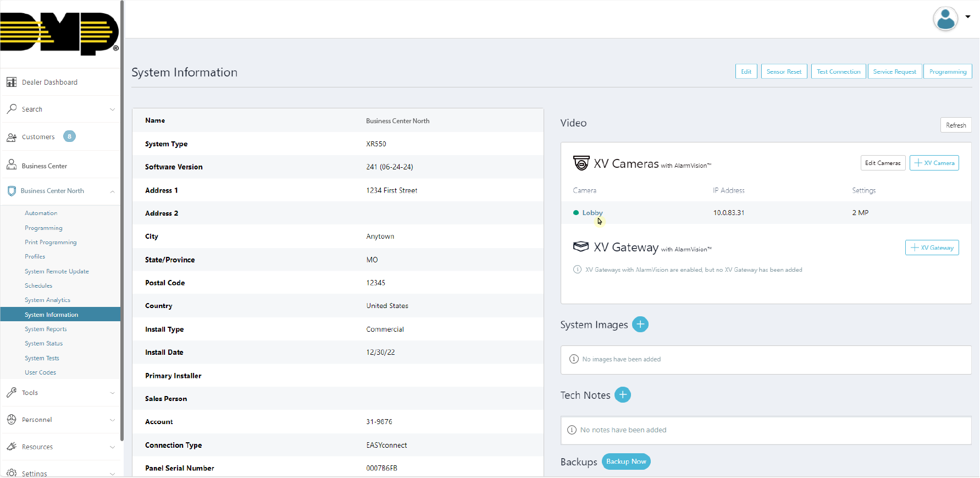The width and height of the screenshot is (980, 478).
Task: Click the sidebar vertical scrollbar
Action: click(122, 220)
